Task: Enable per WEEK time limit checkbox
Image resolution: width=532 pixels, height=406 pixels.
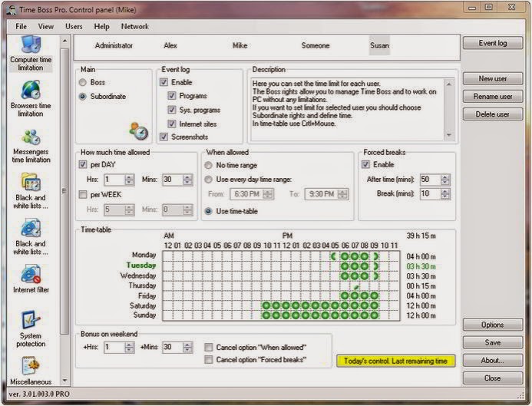Action: (83, 194)
